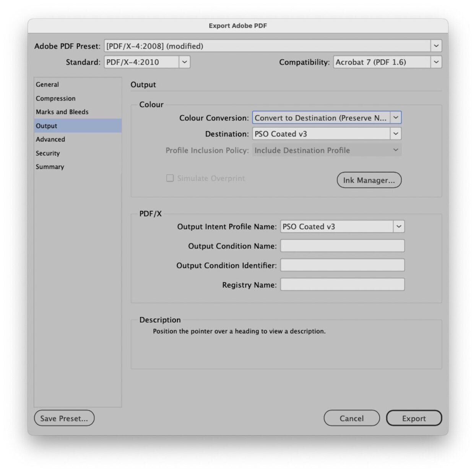
Task: Select General in the sidebar
Action: 47,84
